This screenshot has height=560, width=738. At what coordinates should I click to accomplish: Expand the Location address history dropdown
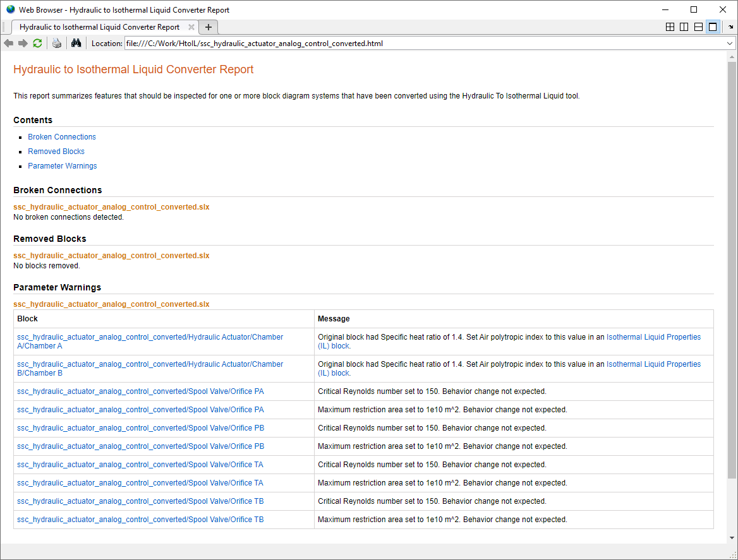(x=730, y=44)
